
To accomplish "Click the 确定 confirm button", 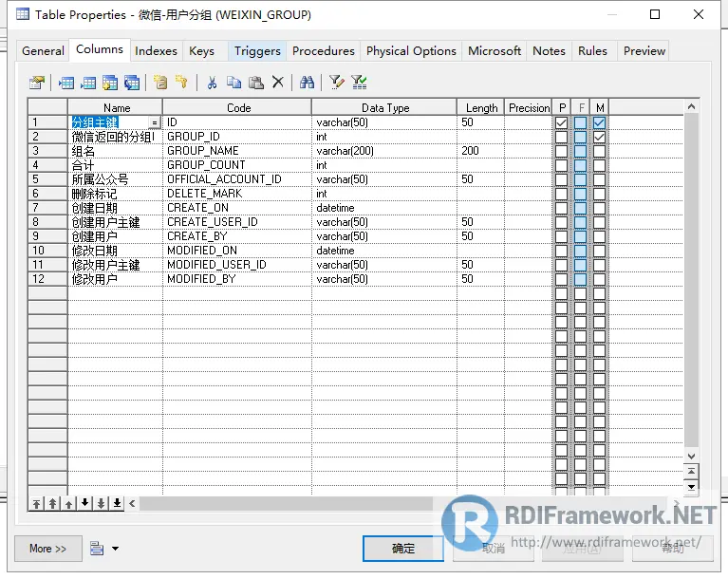I will (x=403, y=549).
